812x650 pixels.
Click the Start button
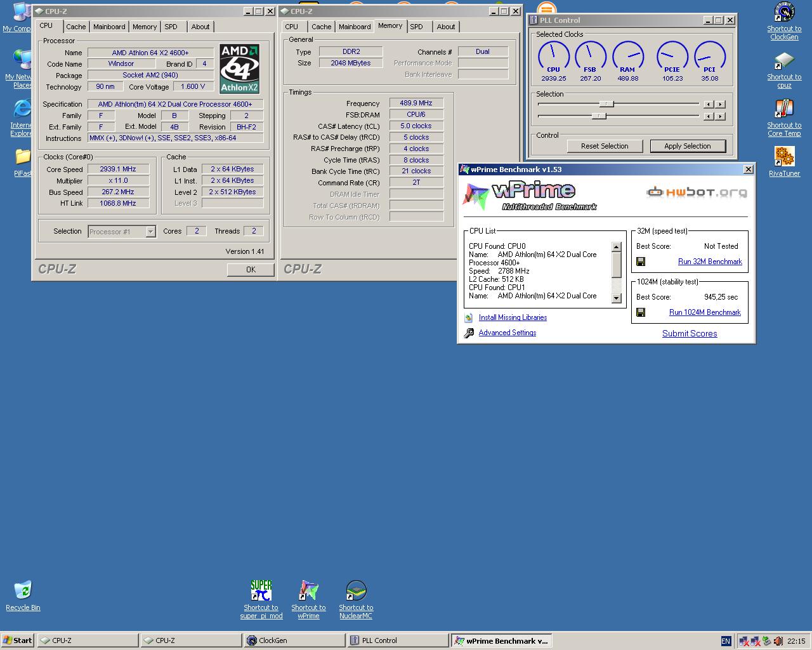click(x=17, y=640)
